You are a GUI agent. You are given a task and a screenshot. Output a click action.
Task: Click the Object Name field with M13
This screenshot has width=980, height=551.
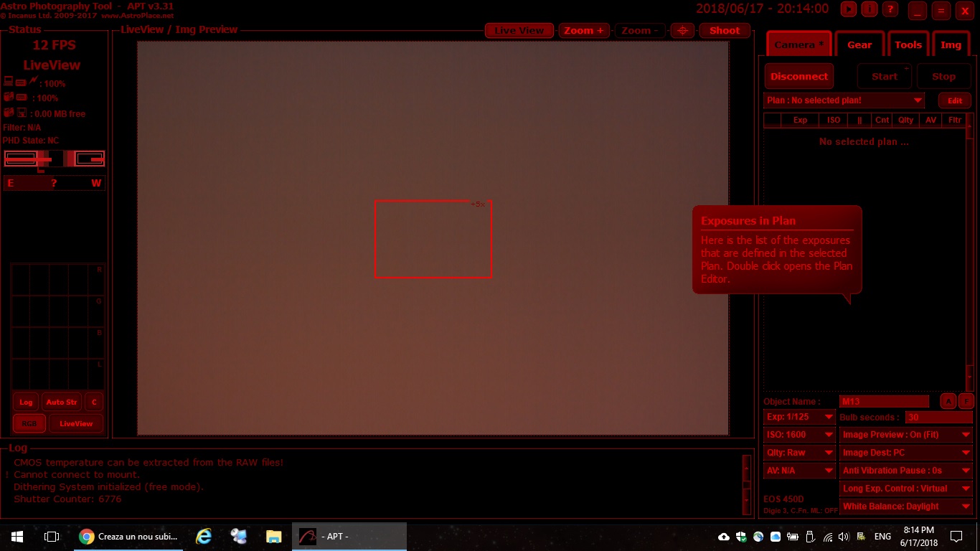pyautogui.click(x=884, y=401)
